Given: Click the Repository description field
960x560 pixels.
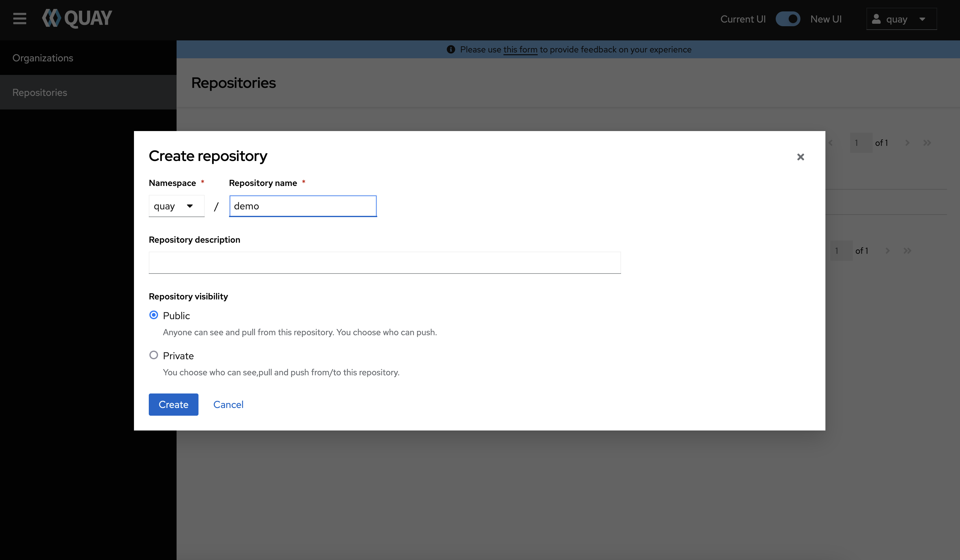Looking at the screenshot, I should click(384, 262).
